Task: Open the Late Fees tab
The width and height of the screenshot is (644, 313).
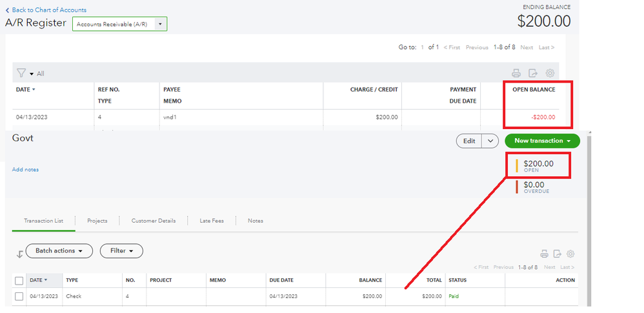Action: pos(212,221)
